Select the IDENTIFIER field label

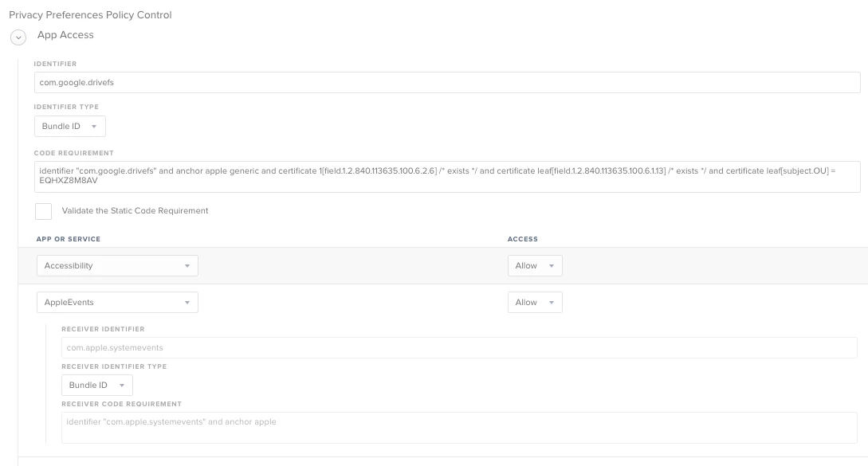click(x=55, y=64)
